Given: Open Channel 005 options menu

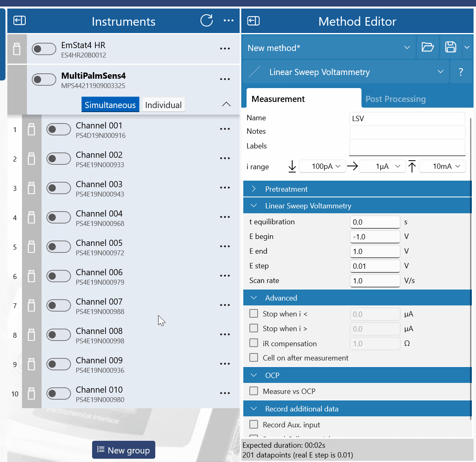Looking at the screenshot, I should coord(225,246).
